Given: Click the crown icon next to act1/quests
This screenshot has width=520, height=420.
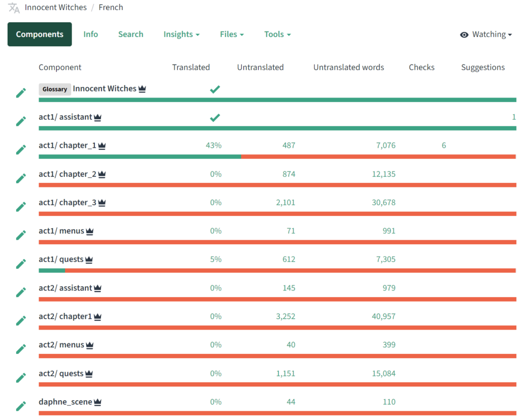Looking at the screenshot, I should tap(89, 260).
